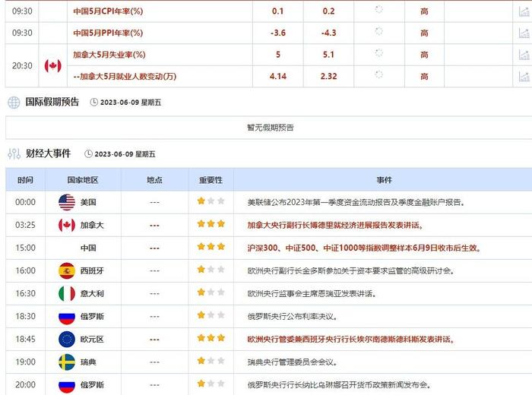Image resolution: width=532 pixels, height=395 pixels.
Task: Click the Italy flag in the 16:30 row
Action: [67, 294]
